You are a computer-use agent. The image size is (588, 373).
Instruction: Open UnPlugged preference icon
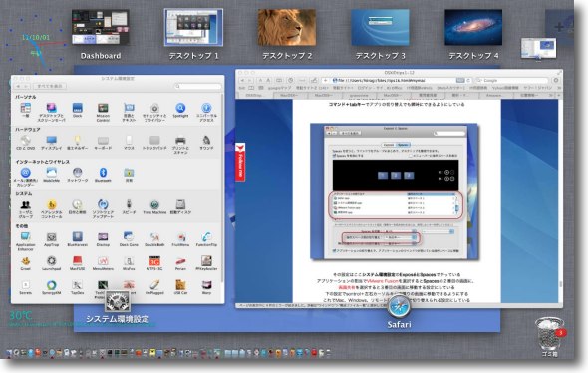[154, 285]
